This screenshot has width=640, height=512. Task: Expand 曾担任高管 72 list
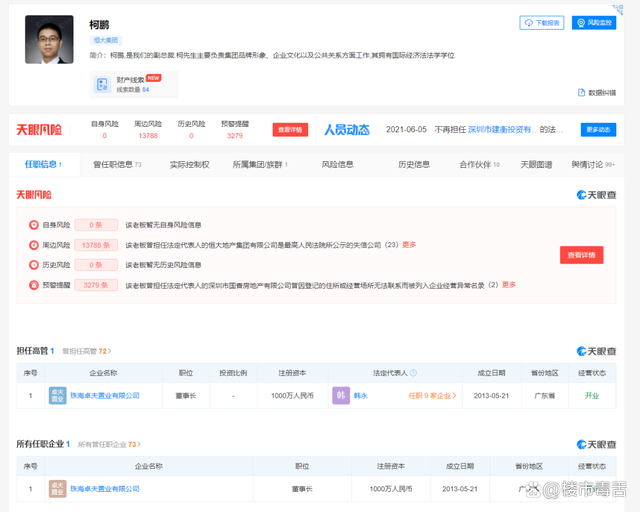(87, 351)
